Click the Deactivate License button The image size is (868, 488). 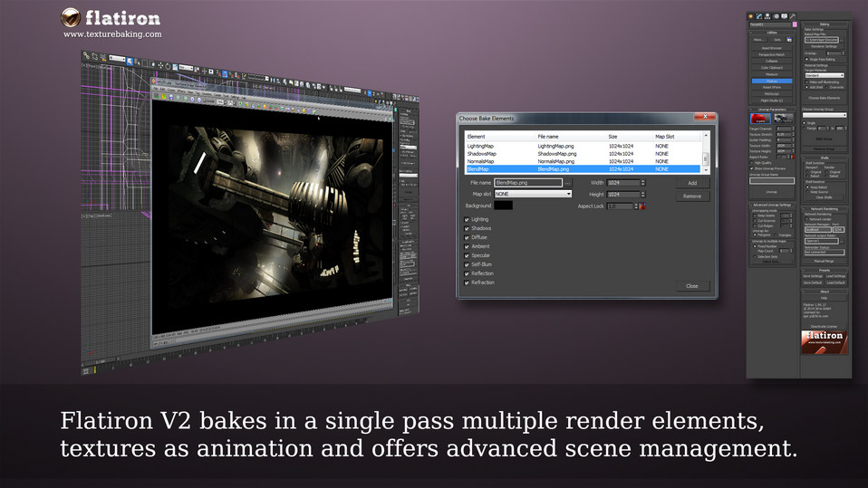[825, 327]
